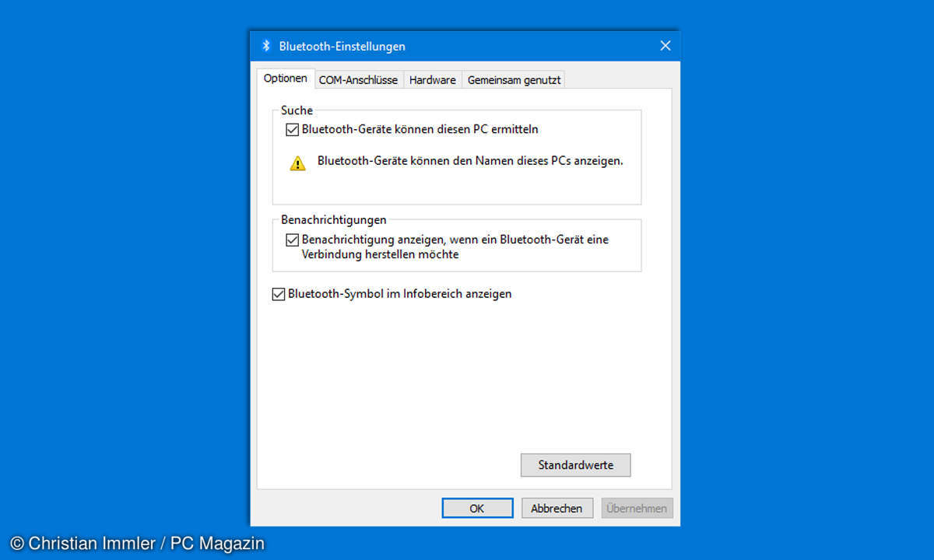
Task: Switch to the COM-Anschlüsse tab
Action: (x=358, y=80)
